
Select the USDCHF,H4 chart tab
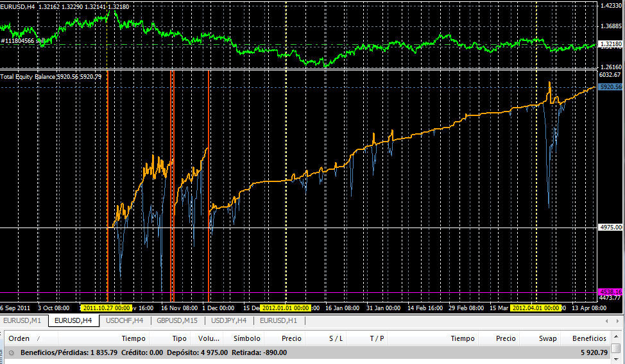point(124,320)
